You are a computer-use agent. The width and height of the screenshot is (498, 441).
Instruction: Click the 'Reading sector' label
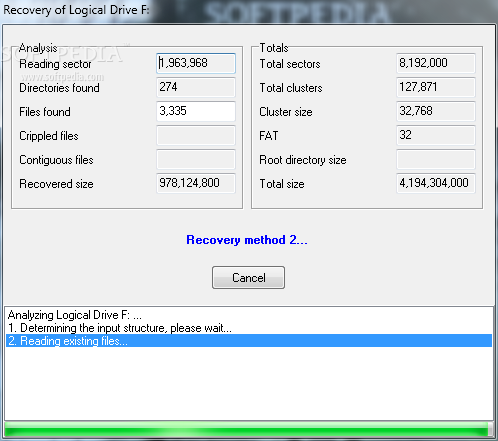55,64
